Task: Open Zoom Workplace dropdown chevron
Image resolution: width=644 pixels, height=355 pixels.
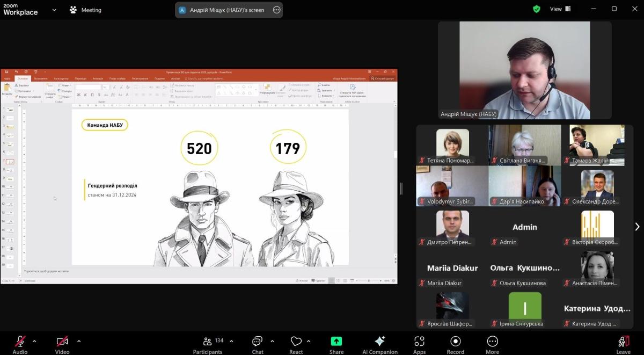Action: click(54, 10)
